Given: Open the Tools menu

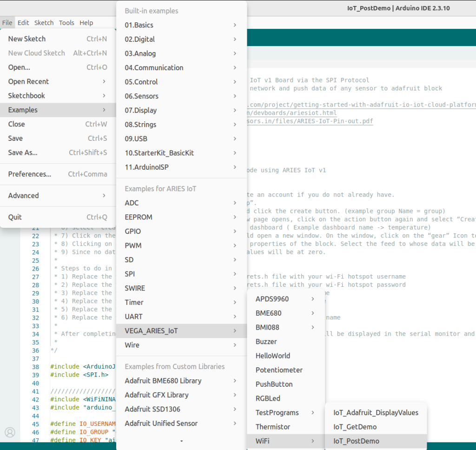Looking at the screenshot, I should tap(66, 23).
